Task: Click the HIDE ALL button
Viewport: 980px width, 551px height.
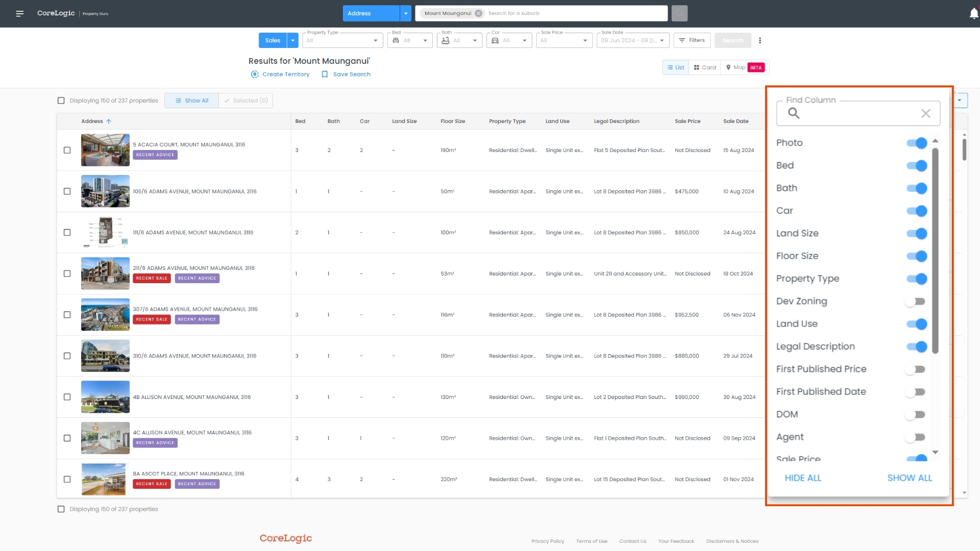Action: pyautogui.click(x=802, y=477)
